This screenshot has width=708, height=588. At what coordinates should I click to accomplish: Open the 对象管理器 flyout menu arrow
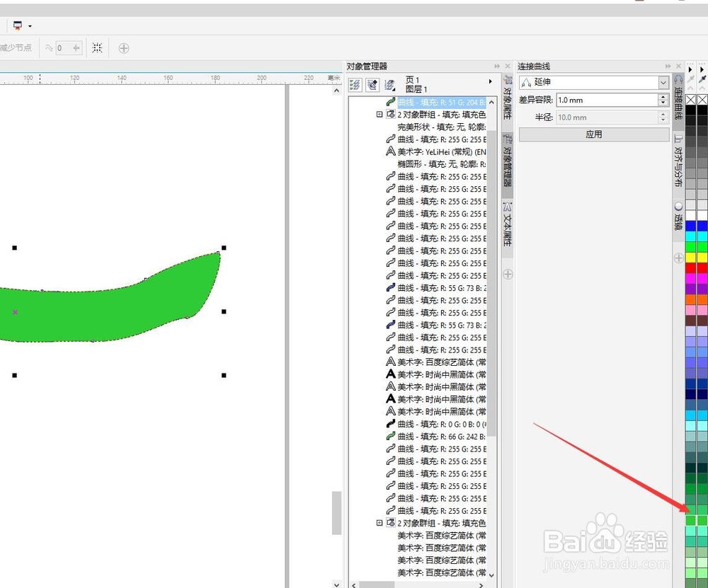[491, 81]
